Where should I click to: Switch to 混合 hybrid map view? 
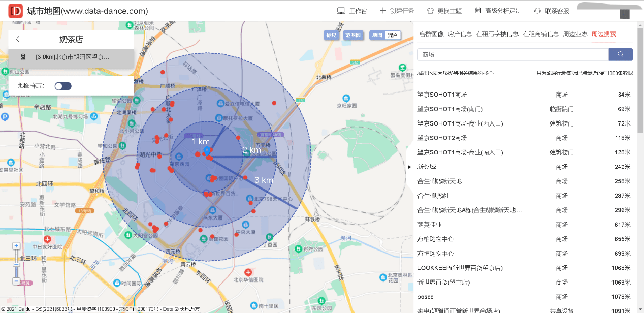click(393, 35)
